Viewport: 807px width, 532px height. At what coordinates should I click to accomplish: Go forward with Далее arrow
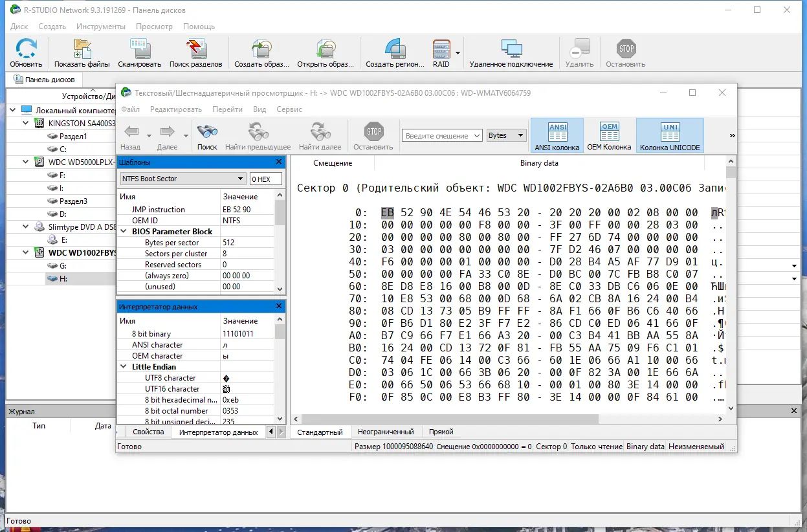167,132
